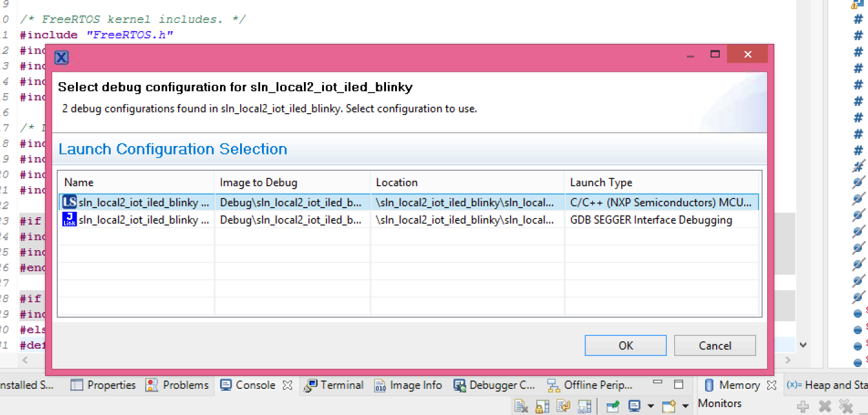Viewport: 868px width, 415px height.
Task: Toggle Show Selected Console display
Action: click(x=633, y=406)
